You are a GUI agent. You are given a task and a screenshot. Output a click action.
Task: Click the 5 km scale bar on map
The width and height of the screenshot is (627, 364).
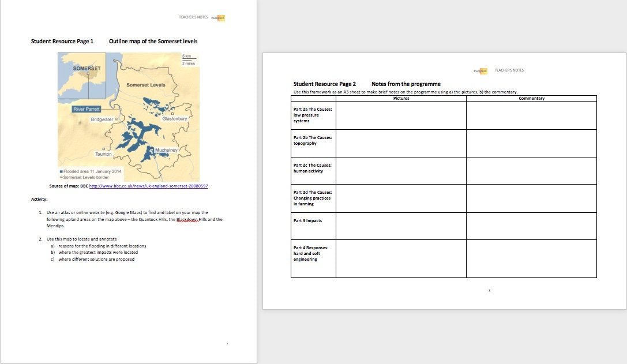tap(186, 58)
